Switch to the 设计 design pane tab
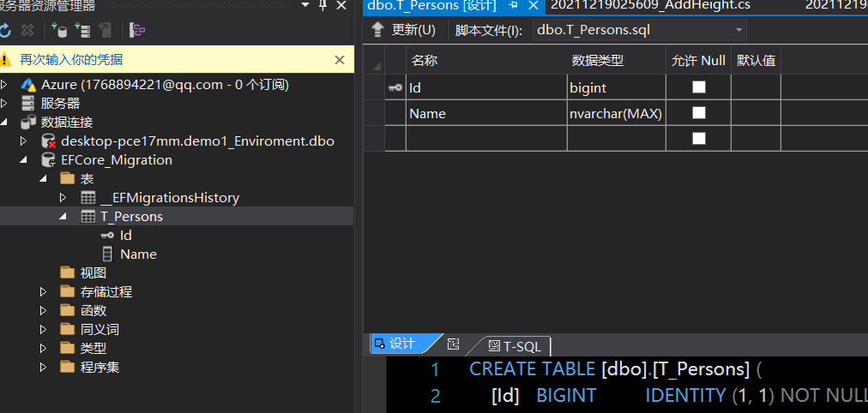 (x=402, y=344)
